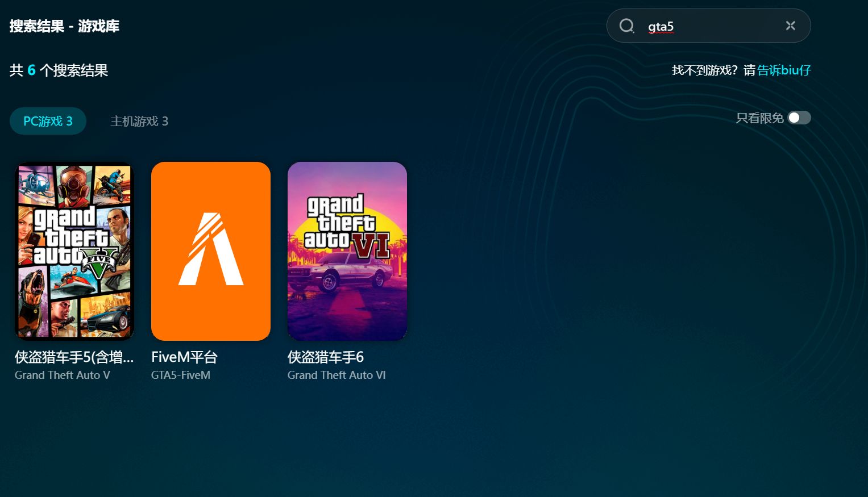Select the FiveM平台 title text

[184, 357]
